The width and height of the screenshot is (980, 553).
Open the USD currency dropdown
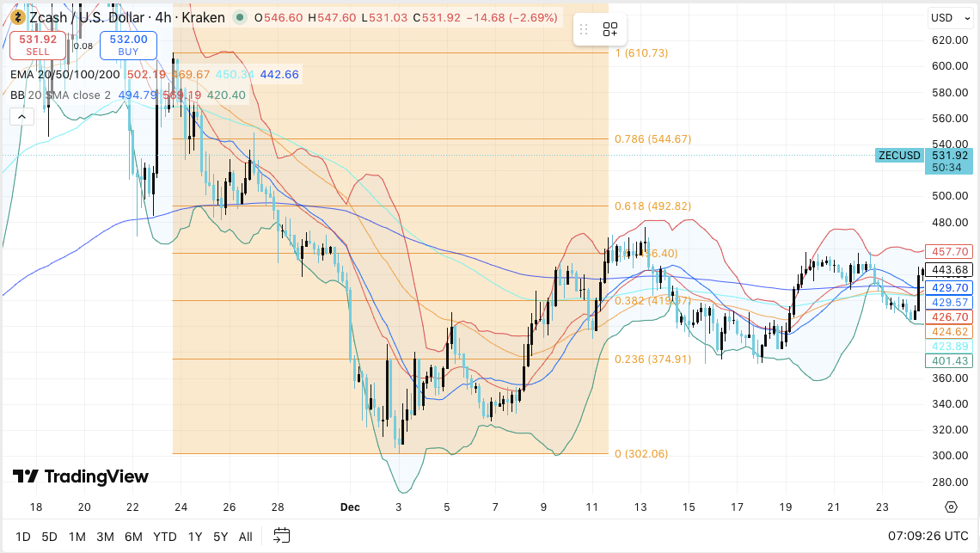coord(949,18)
